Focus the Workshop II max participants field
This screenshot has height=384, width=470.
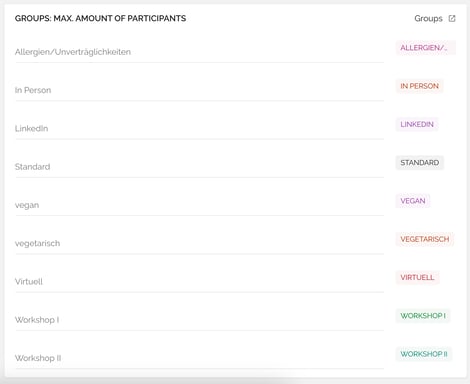tap(199, 359)
